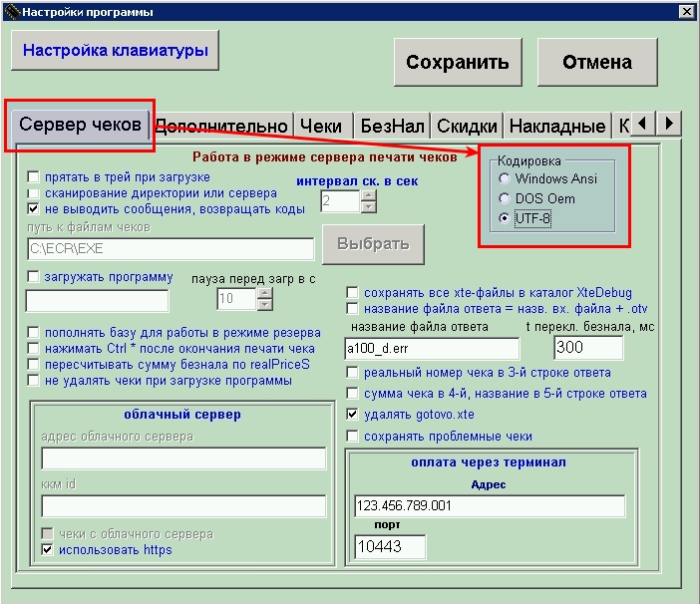This screenshot has height=604, width=700.
Task: Check 'пересчитывать сумму безнала по realPriceS'
Action: pyautogui.click(x=33, y=364)
